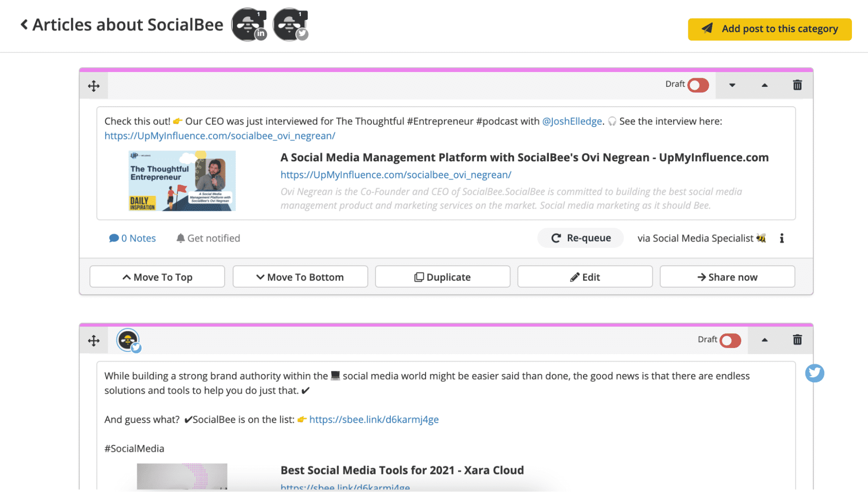Open the UpMyInfluence URL under the article title
This screenshot has width=868, height=492.
click(x=396, y=174)
